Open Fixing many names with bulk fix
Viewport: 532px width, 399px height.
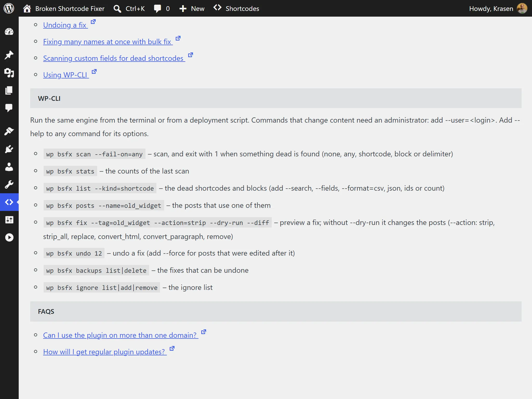click(x=107, y=42)
